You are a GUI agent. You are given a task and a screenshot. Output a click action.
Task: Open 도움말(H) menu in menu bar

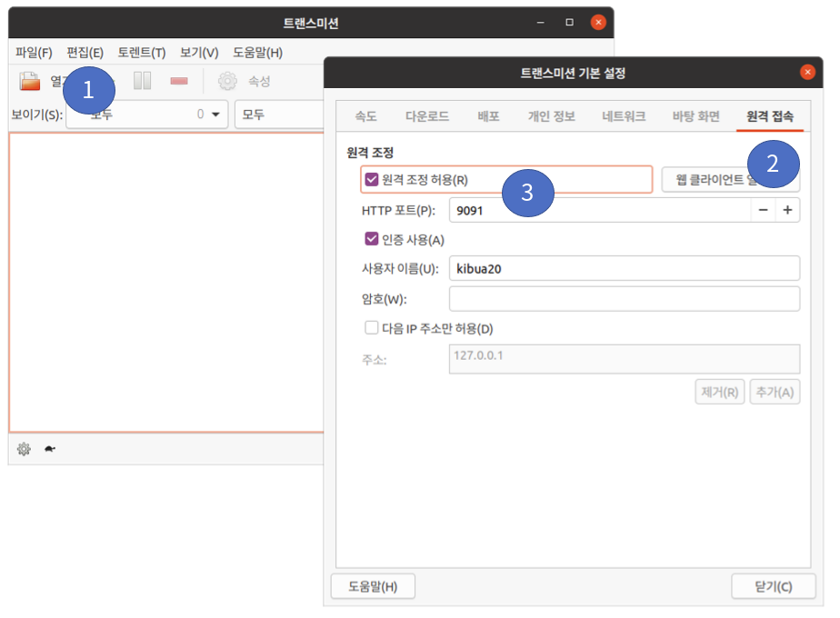point(257,53)
